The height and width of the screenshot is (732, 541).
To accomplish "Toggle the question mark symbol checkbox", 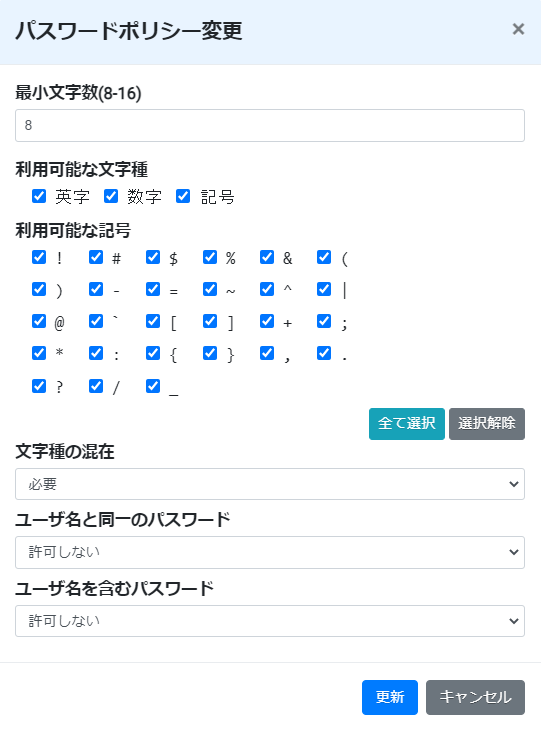I will pyautogui.click(x=39, y=386).
